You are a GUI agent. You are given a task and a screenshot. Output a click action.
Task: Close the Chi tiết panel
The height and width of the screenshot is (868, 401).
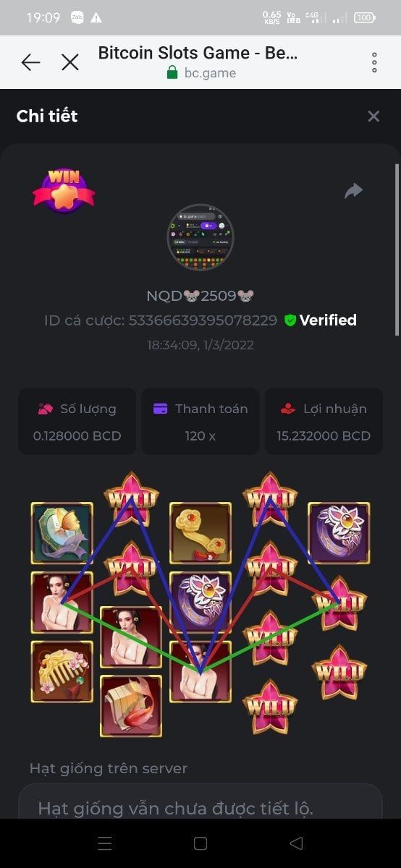pyautogui.click(x=373, y=116)
